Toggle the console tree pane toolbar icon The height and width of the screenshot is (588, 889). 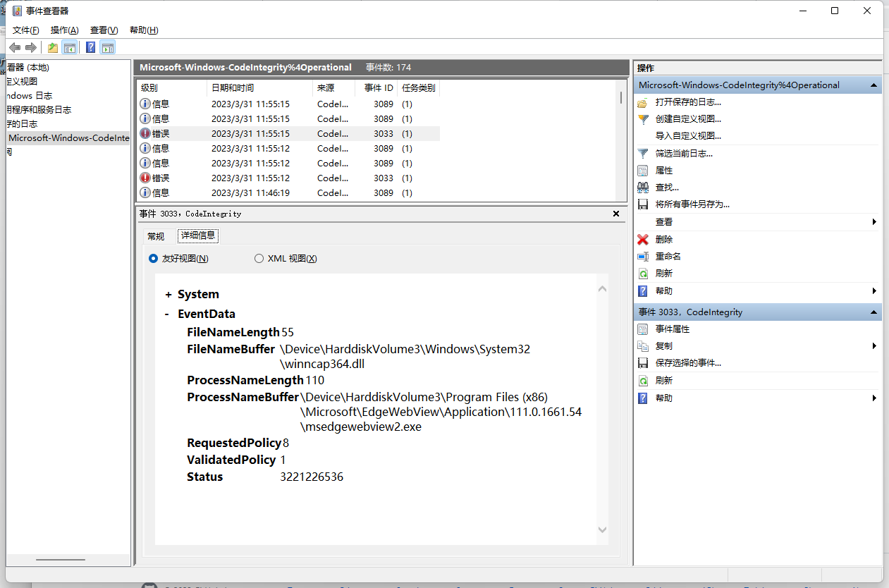point(69,47)
